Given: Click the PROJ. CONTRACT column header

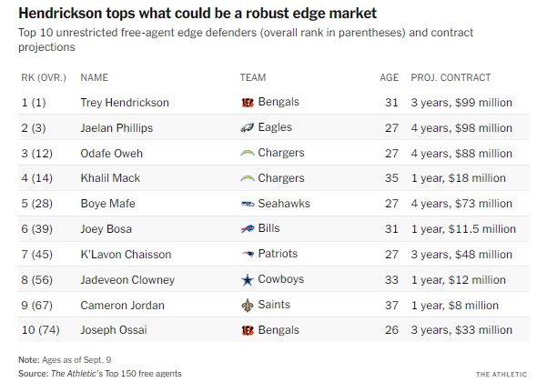Looking at the screenshot, I should click(451, 77).
